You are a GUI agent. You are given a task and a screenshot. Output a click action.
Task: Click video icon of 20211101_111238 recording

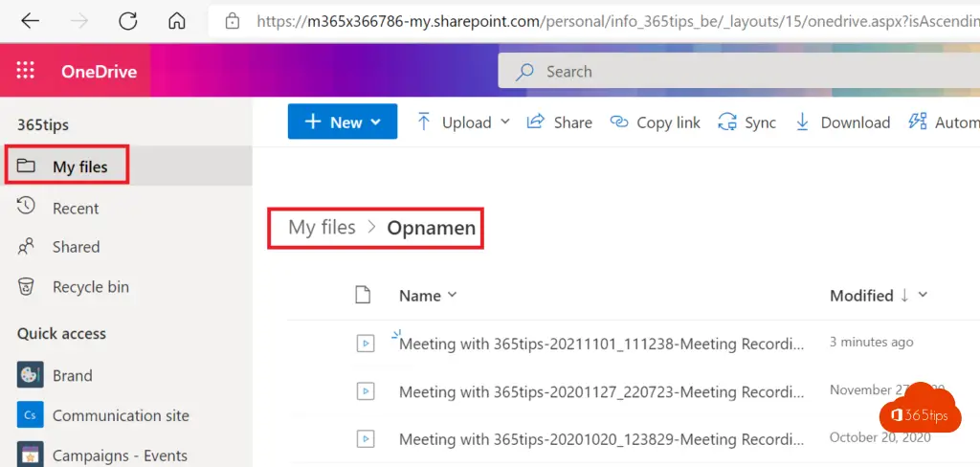tap(365, 343)
